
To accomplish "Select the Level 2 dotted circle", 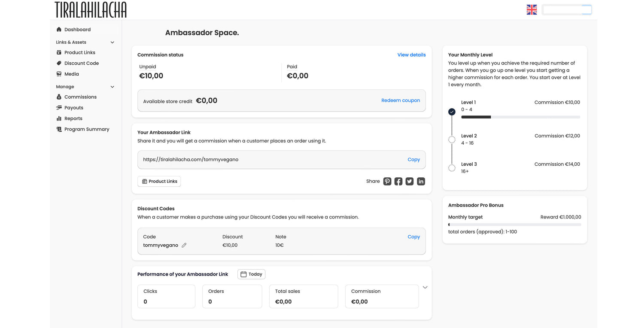I will point(452,140).
